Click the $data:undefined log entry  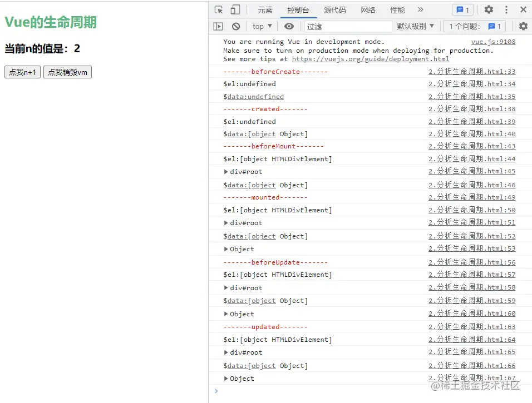[253, 97]
